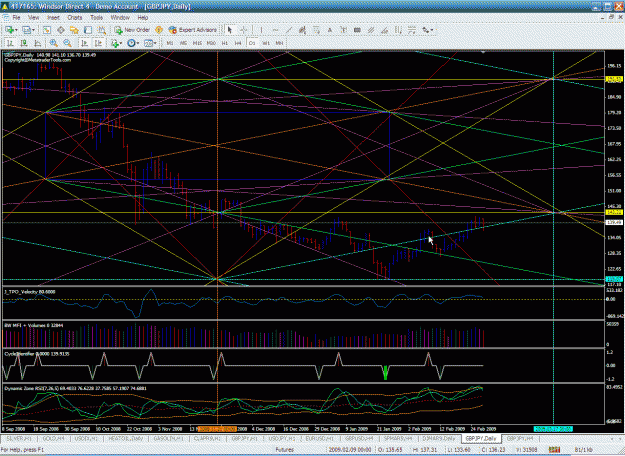Select the draw trendline tool
The image size is (625, 456).
(x=289, y=30)
